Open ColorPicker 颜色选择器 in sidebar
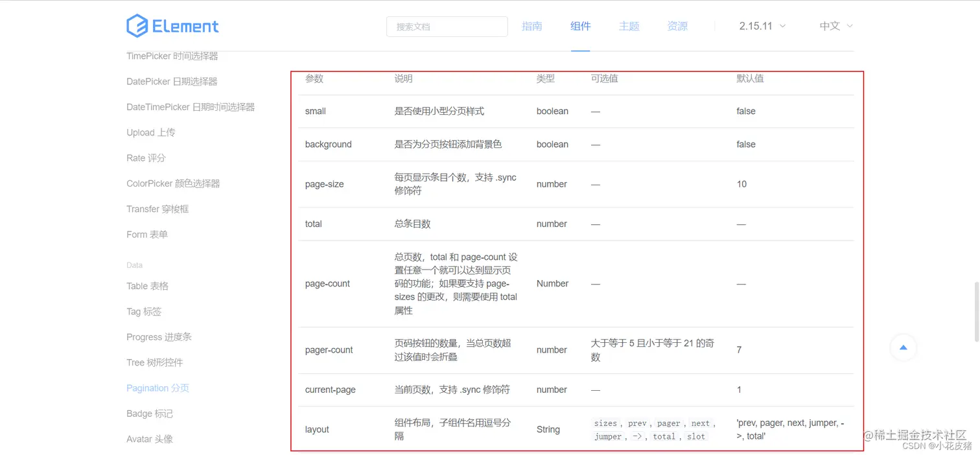Screen dimensions: 980x455 pos(173,183)
